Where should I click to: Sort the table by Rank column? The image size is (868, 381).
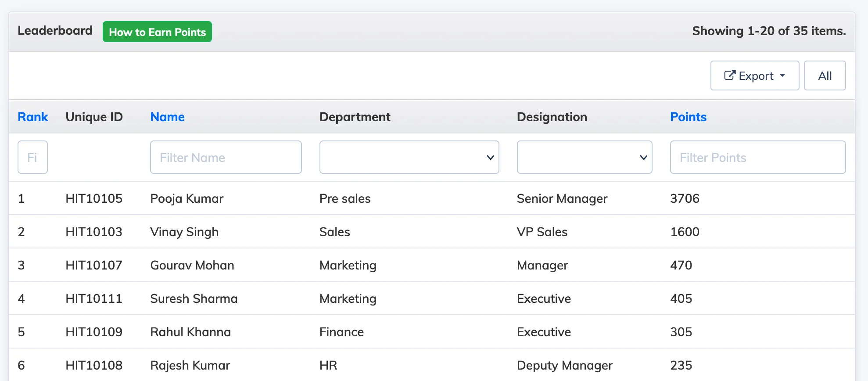(x=33, y=117)
